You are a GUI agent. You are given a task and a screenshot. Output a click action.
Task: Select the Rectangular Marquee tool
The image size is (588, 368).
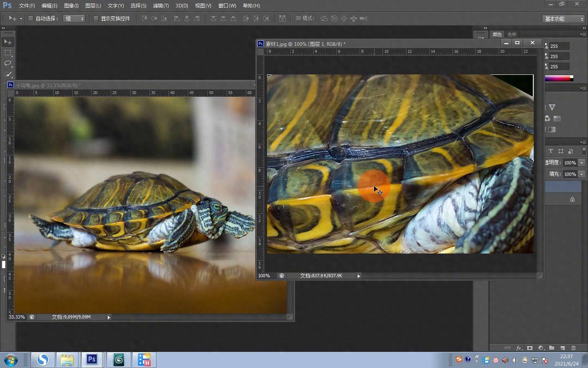[8, 53]
